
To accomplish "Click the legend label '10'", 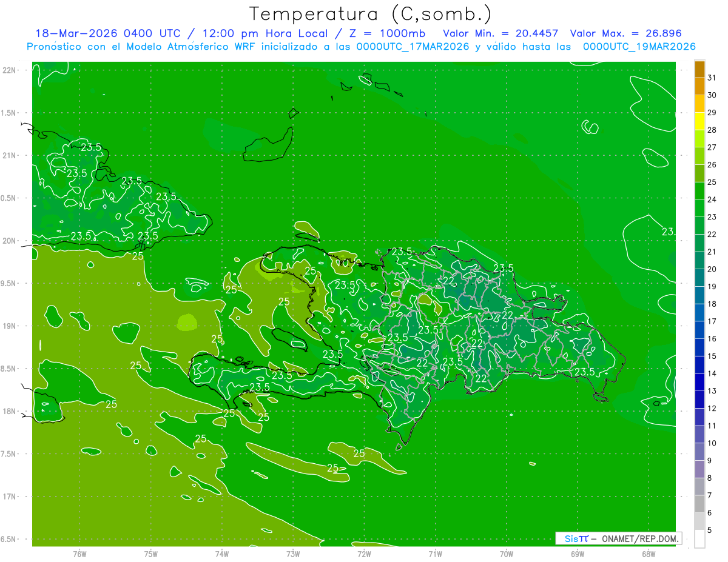I will [712, 443].
